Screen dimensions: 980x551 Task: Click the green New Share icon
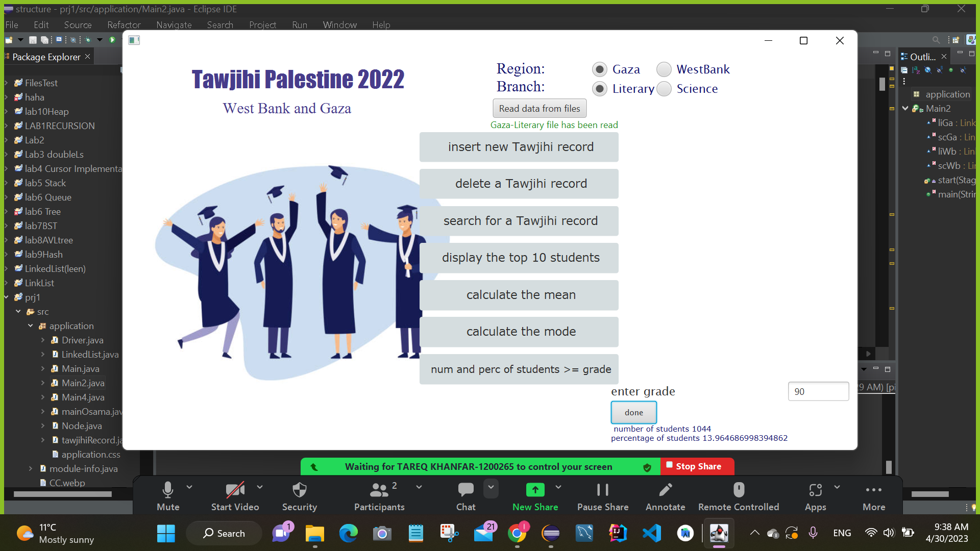(x=535, y=490)
